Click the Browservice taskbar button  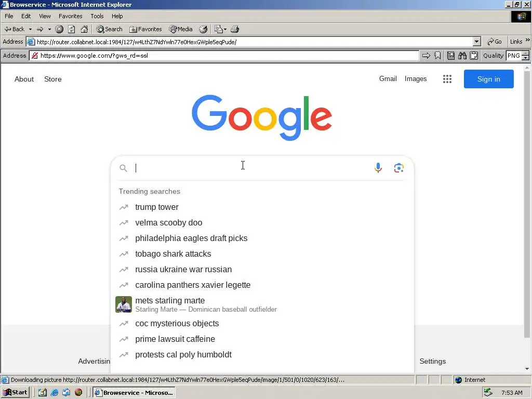click(x=134, y=393)
